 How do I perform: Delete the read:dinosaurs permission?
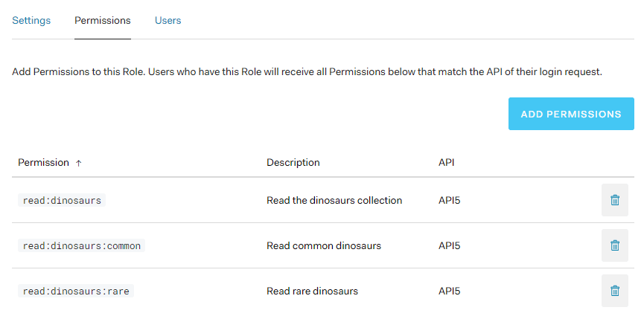point(614,200)
